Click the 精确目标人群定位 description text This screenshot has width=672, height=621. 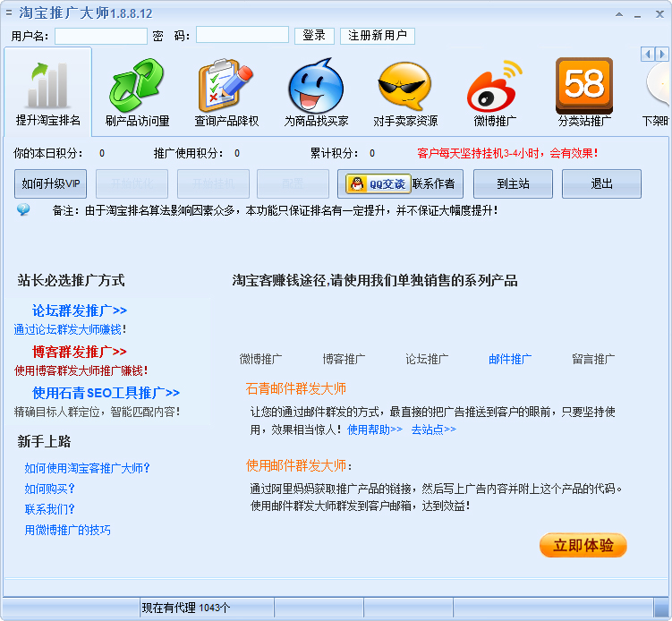(x=97, y=412)
